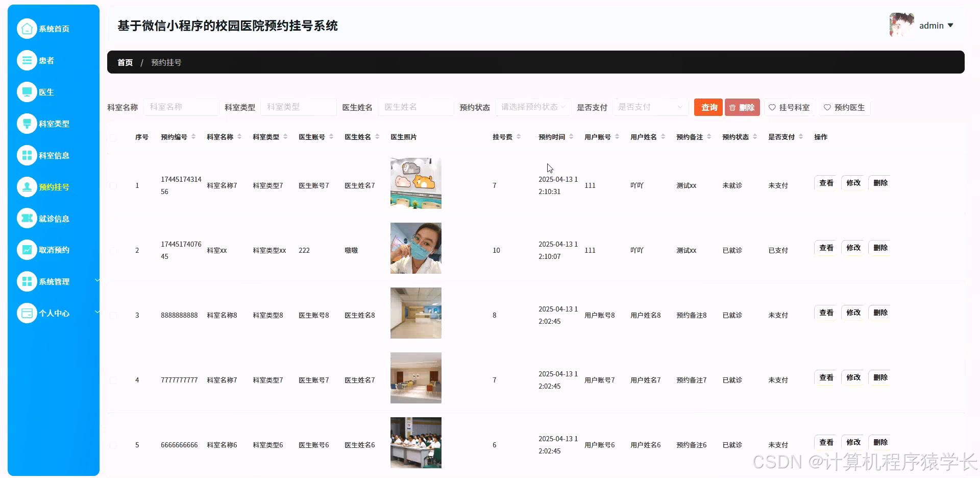Sort by 用户账号 column arrows
This screenshot has height=478, width=980.
coord(617,137)
